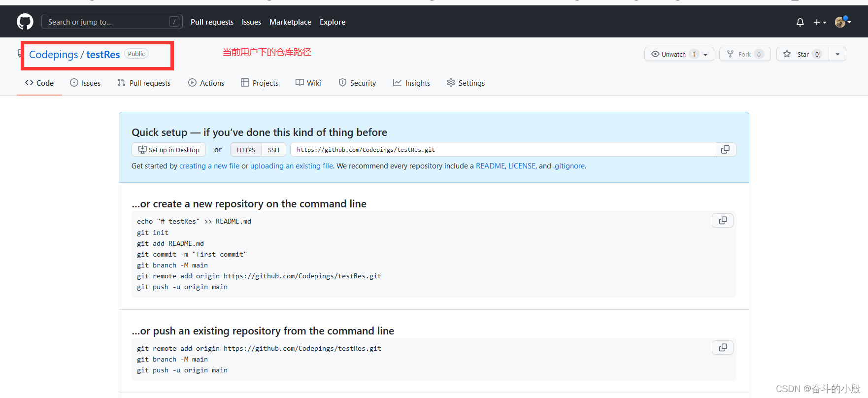Click the fork count 0 badge
Screen dimensions: 868x398
click(x=759, y=54)
